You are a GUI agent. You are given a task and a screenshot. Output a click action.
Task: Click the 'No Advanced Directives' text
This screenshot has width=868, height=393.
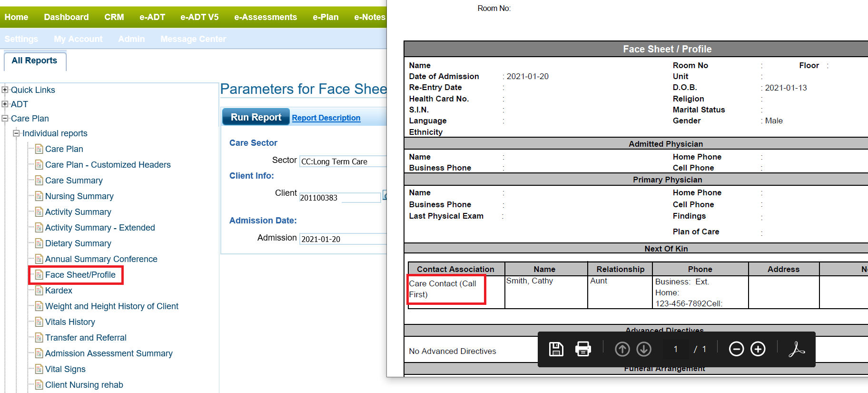point(453,351)
